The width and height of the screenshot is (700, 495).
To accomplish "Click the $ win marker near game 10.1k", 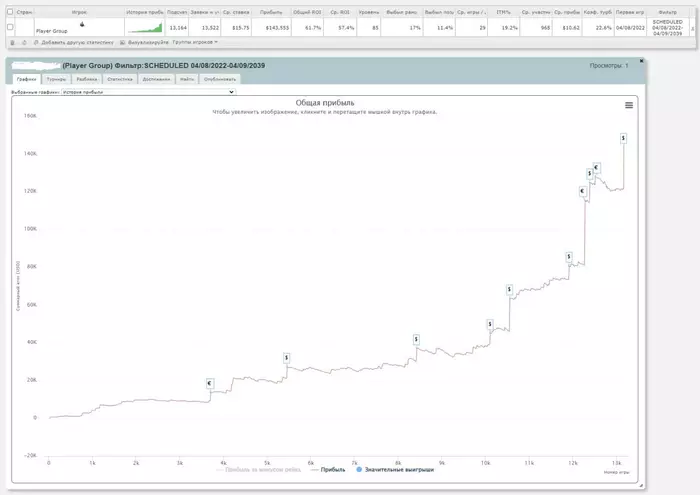I will tap(490, 324).
